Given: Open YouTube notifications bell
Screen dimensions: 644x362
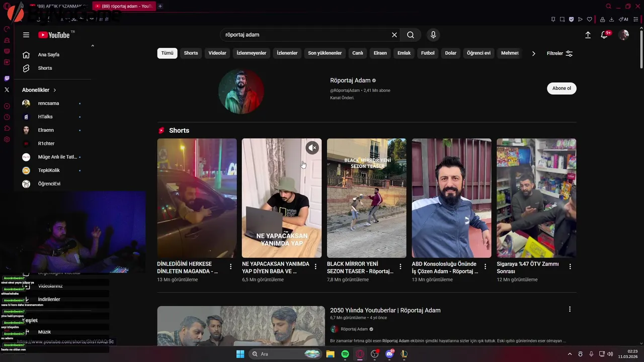Looking at the screenshot, I should 605,35.
